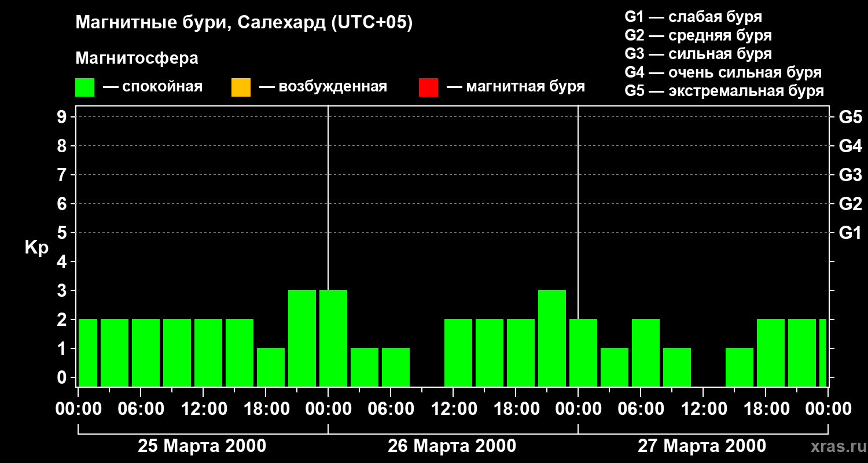868x463 pixels.
Task: Click the right-axis 'G3' storm level label
Action: pyautogui.click(x=850, y=175)
